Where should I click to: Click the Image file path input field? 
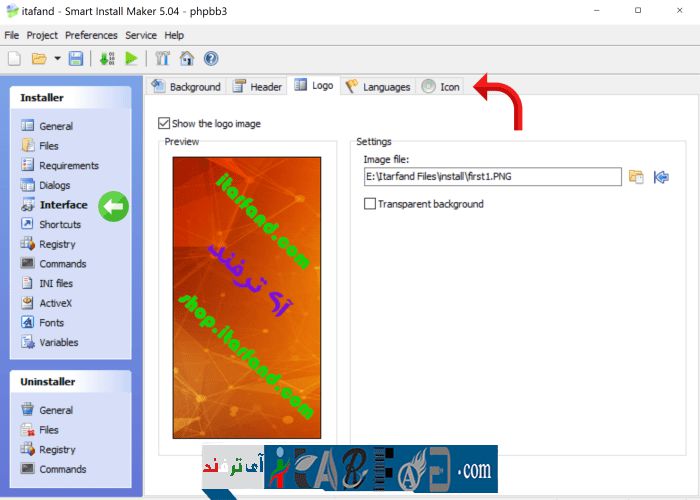tap(492, 177)
